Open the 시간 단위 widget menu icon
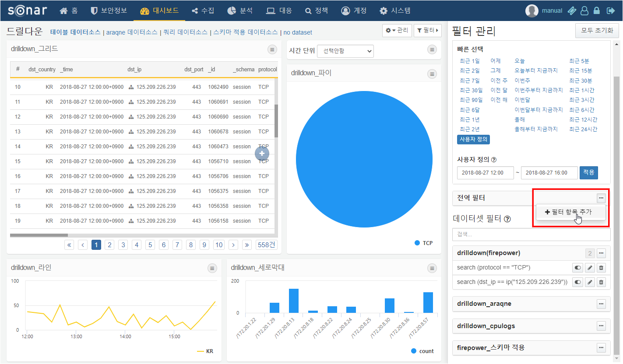This screenshot has height=364, width=623. pos(432,50)
